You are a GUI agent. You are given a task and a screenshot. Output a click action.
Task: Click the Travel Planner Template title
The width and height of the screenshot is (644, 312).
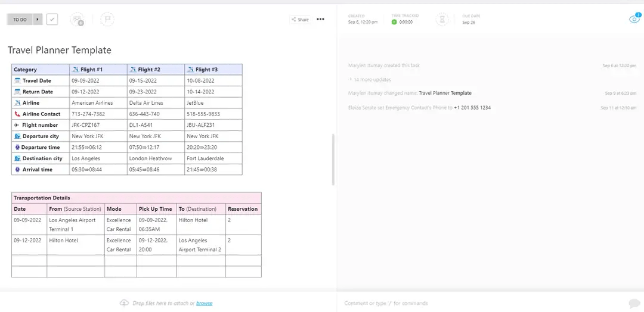[x=60, y=50]
